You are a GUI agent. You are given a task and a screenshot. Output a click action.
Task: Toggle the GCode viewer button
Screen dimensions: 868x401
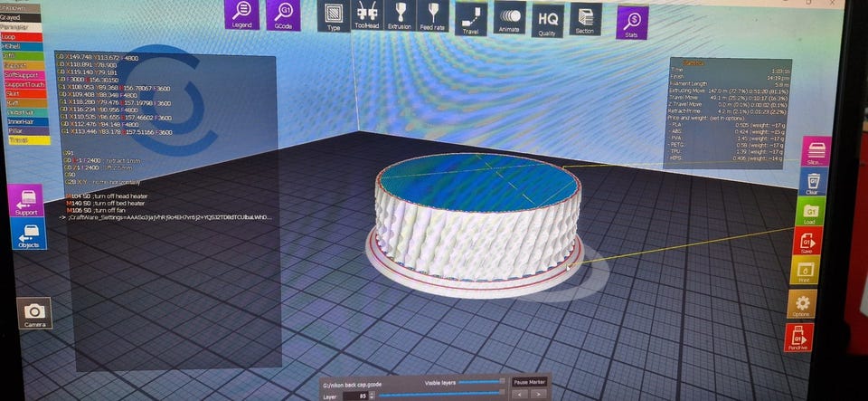(283, 15)
